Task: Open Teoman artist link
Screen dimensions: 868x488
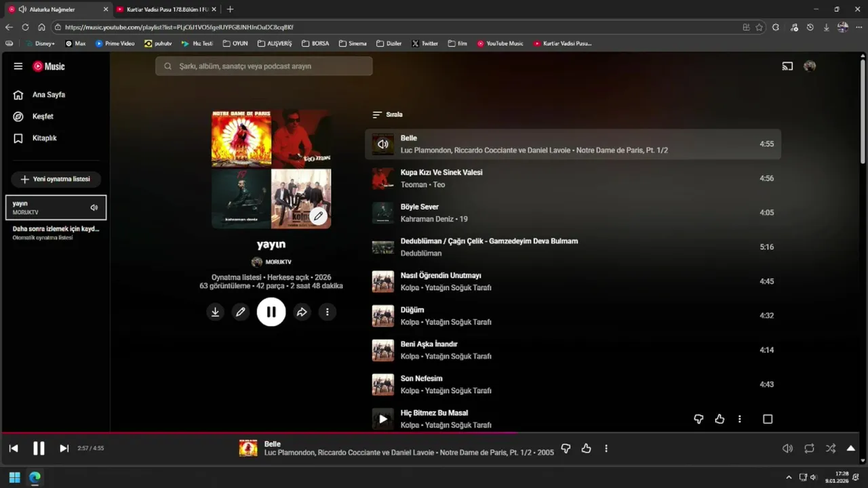Action: pyautogui.click(x=414, y=184)
